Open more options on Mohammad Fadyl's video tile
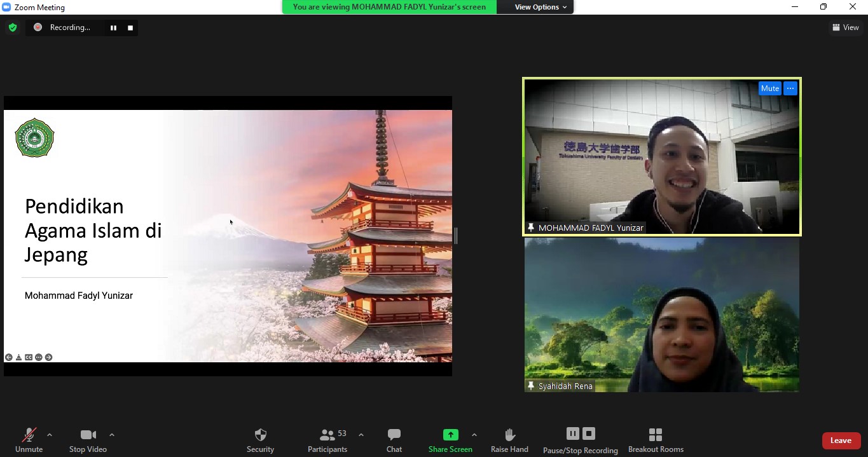The width and height of the screenshot is (868, 457). pos(790,88)
